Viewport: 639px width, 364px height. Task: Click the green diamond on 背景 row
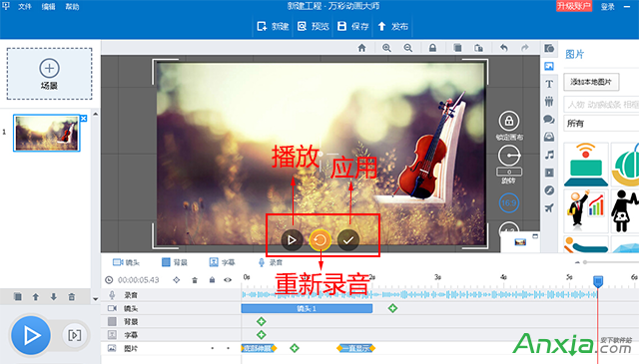click(x=262, y=322)
